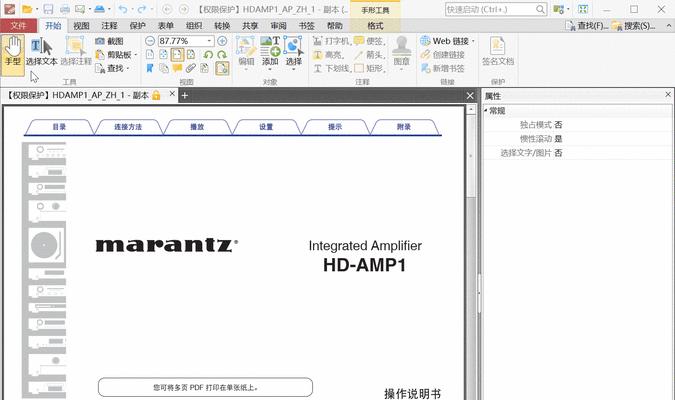675x400 pixels.
Task: Open the Connections (连接方法) tab in PDF page
Action: coord(128,127)
